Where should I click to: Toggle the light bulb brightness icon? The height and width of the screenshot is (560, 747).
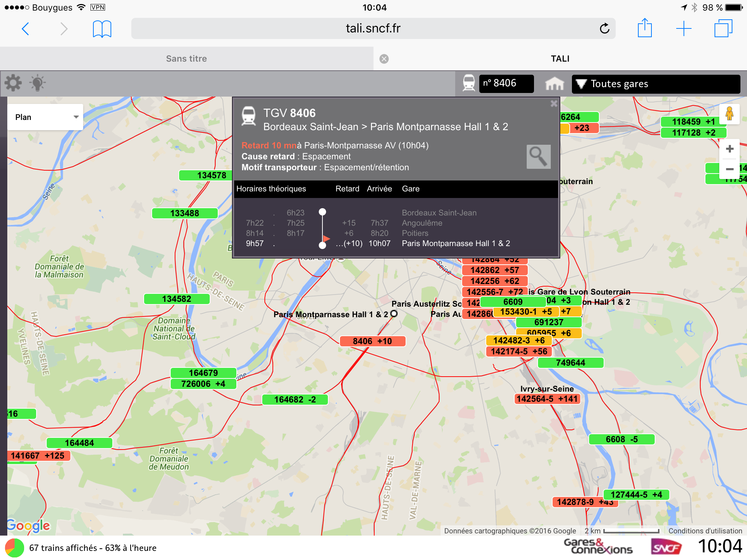click(x=37, y=83)
